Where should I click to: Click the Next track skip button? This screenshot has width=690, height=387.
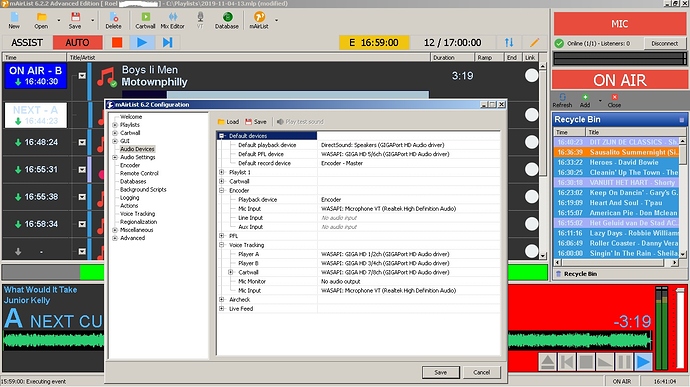pyautogui.click(x=167, y=43)
